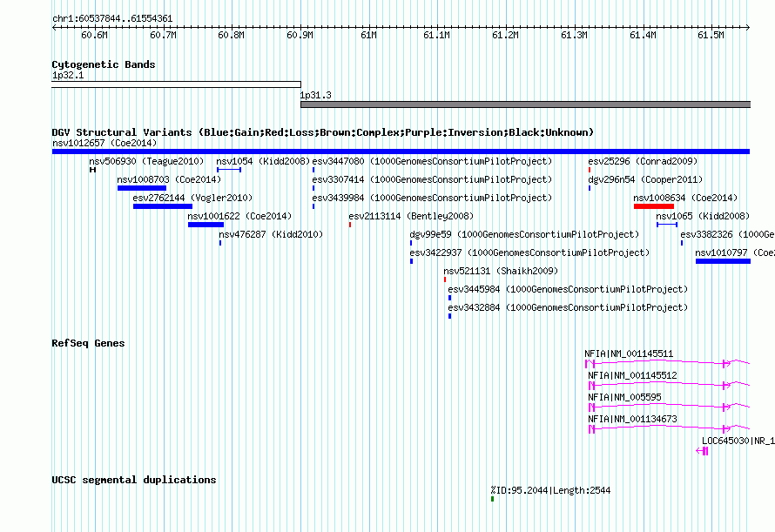Open variant esv3447080 label
This screenshot has width=775, height=532.
432,161
